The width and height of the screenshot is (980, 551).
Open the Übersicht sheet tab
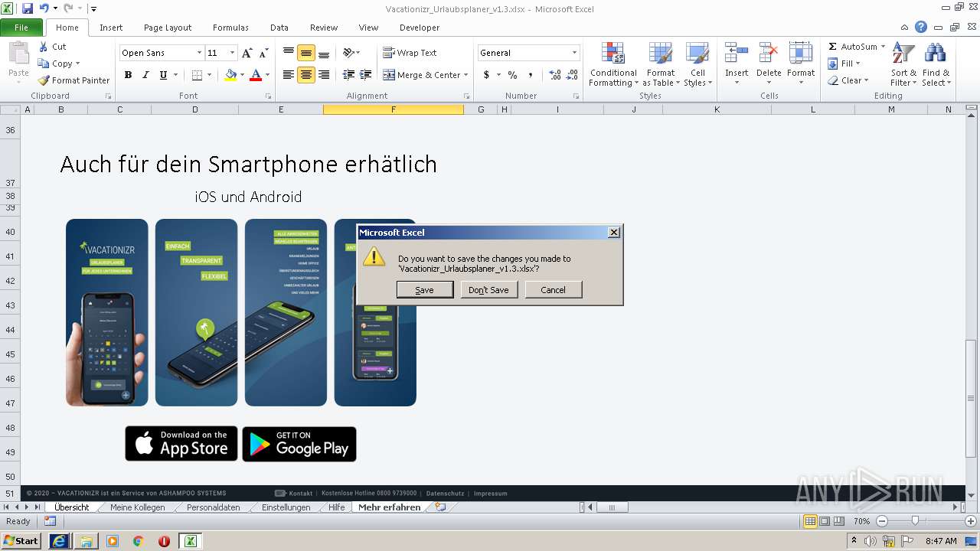pos(72,507)
